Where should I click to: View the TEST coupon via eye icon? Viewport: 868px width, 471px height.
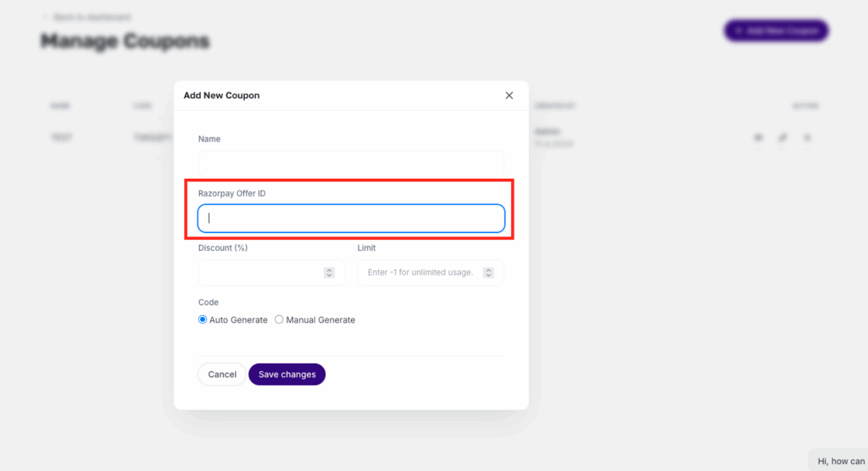(x=758, y=137)
